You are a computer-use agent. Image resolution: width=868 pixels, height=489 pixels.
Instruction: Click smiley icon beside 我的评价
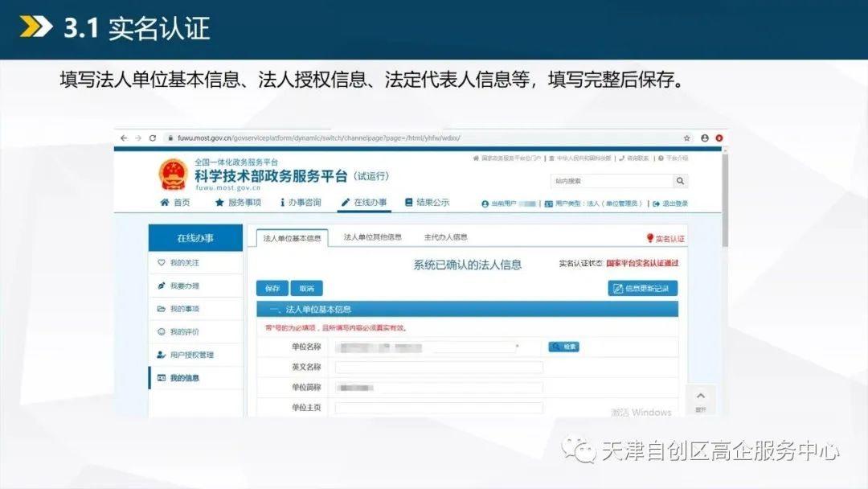click(162, 331)
